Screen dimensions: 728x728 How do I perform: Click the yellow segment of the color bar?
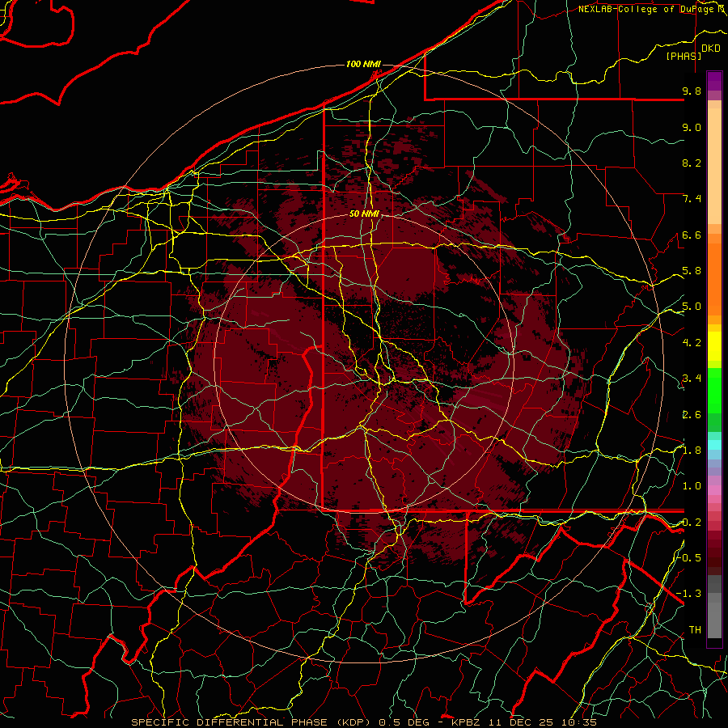pyautogui.click(x=714, y=346)
